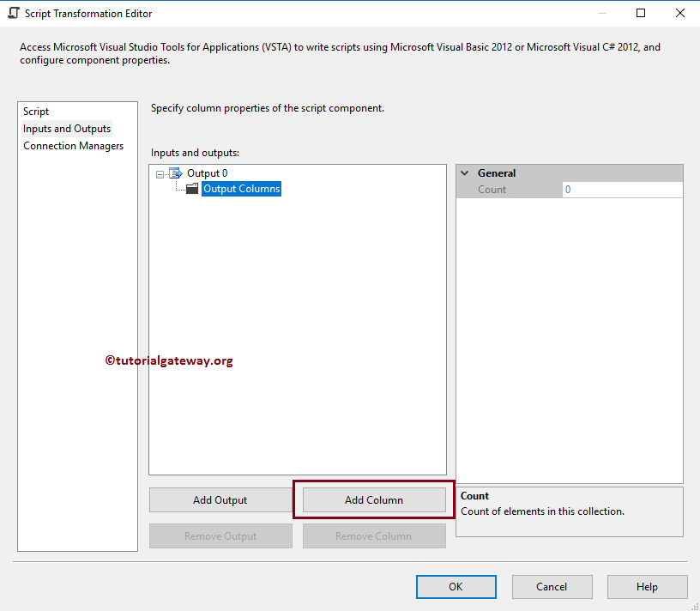Image resolution: width=700 pixels, height=611 pixels.
Task: Confirm changes with the OK button
Action: [x=456, y=586]
